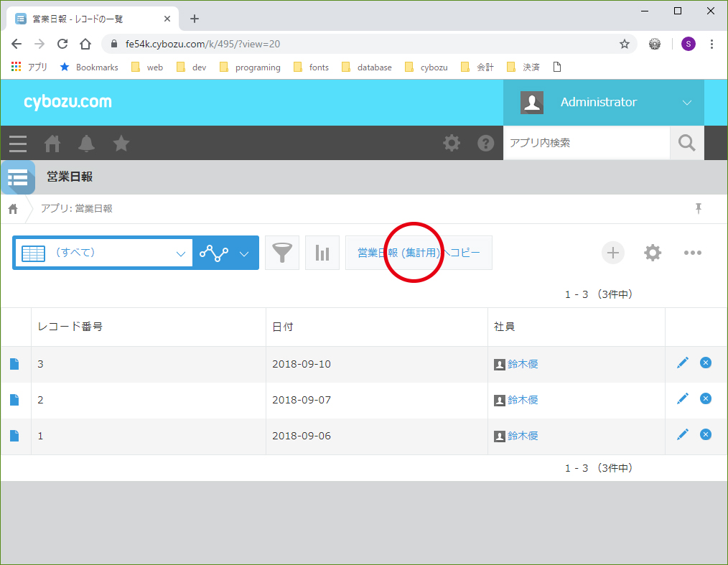Open a new browser tab
The height and width of the screenshot is (565, 728).
pos(195,19)
